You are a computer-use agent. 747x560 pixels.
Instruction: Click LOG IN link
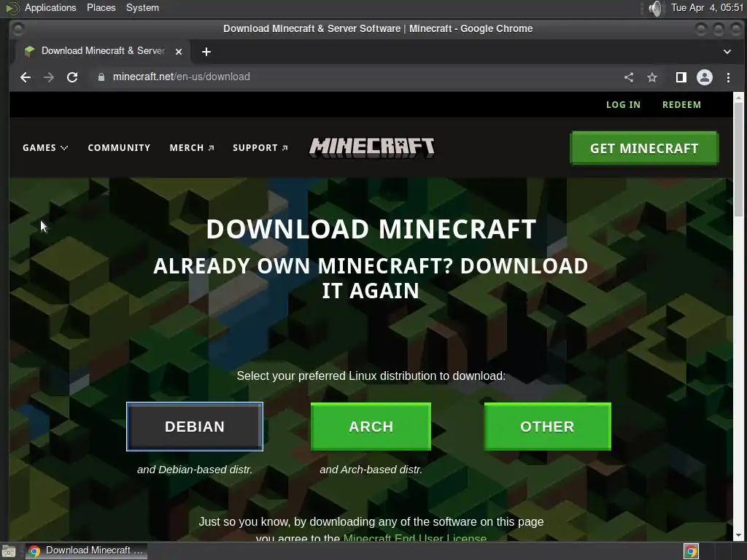point(623,105)
